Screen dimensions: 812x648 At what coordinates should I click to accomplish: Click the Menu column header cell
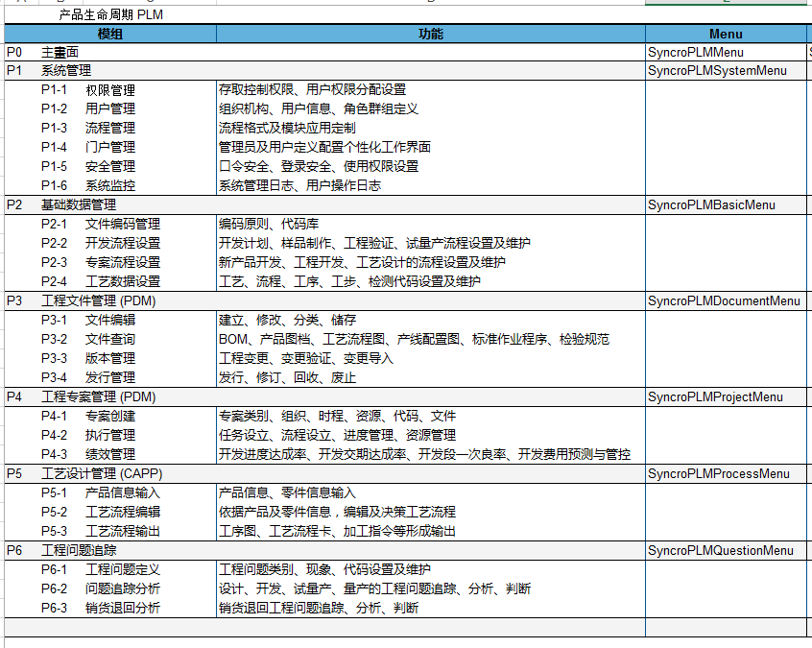click(726, 35)
